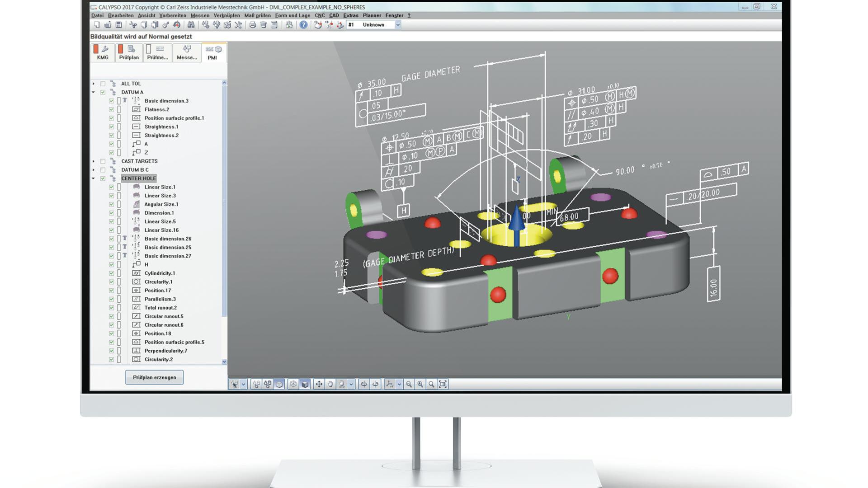This screenshot has height=488, width=868.
Task: Uncheck the Flatness.2 checkbox
Action: point(111,109)
